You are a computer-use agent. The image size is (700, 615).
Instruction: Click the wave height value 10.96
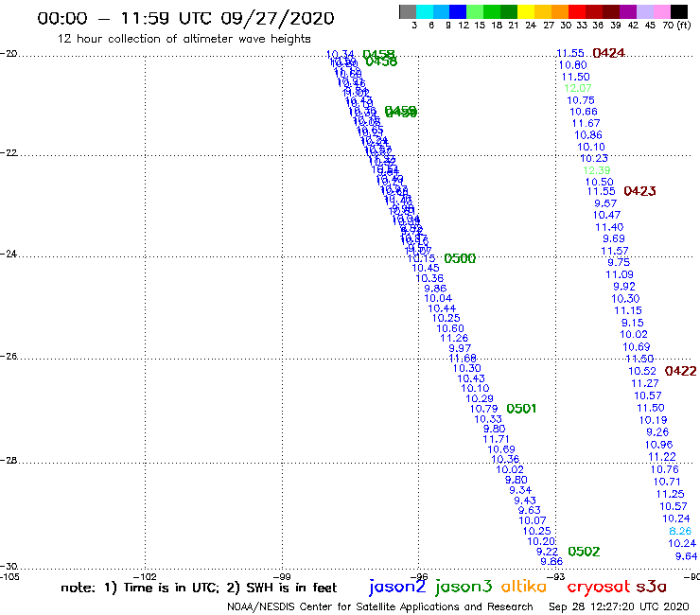(x=659, y=445)
